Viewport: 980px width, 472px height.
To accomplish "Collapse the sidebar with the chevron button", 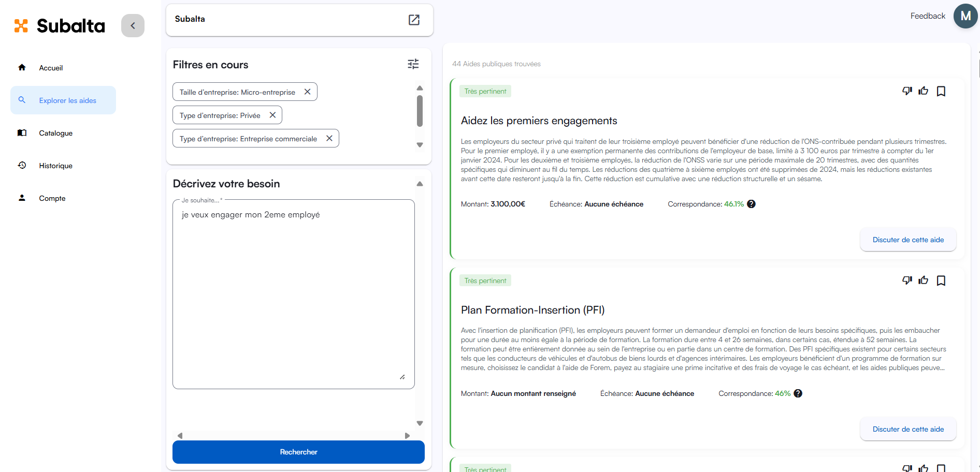I will point(133,25).
